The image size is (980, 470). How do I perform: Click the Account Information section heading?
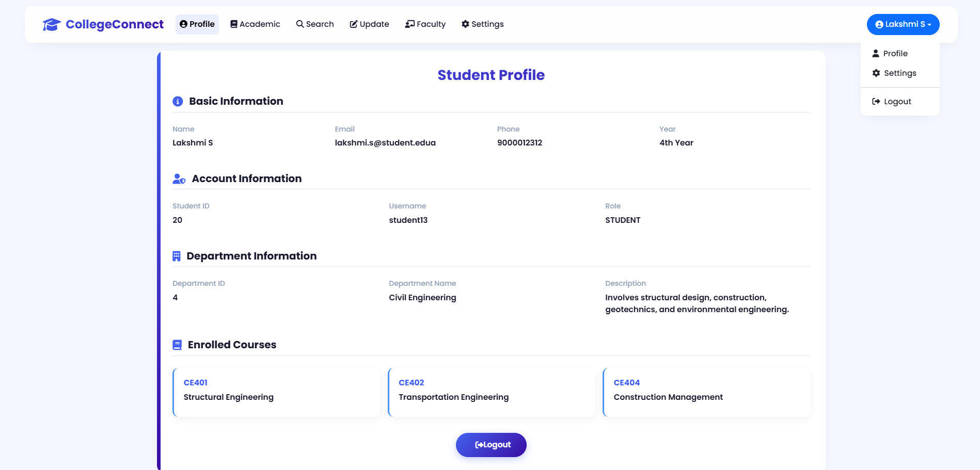coord(247,179)
